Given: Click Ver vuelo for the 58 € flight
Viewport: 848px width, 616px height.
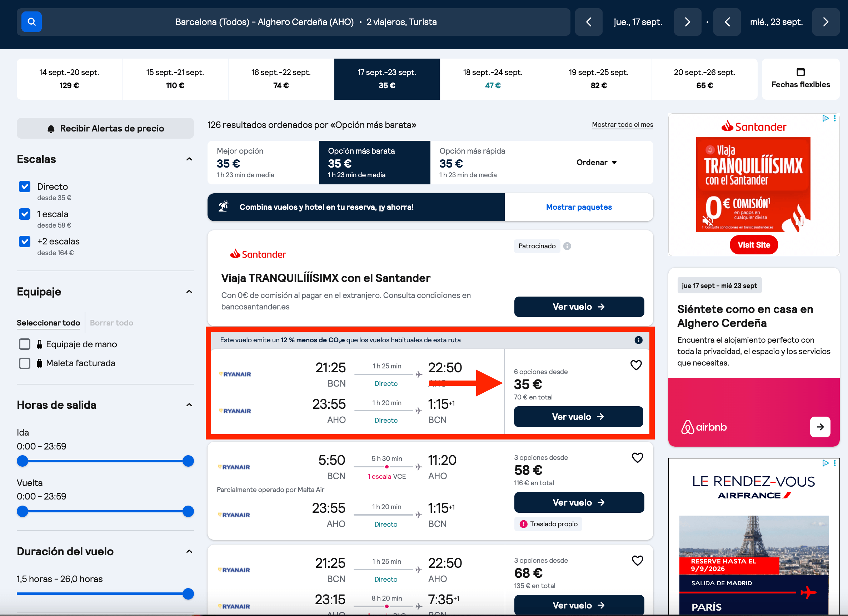Looking at the screenshot, I should (579, 502).
